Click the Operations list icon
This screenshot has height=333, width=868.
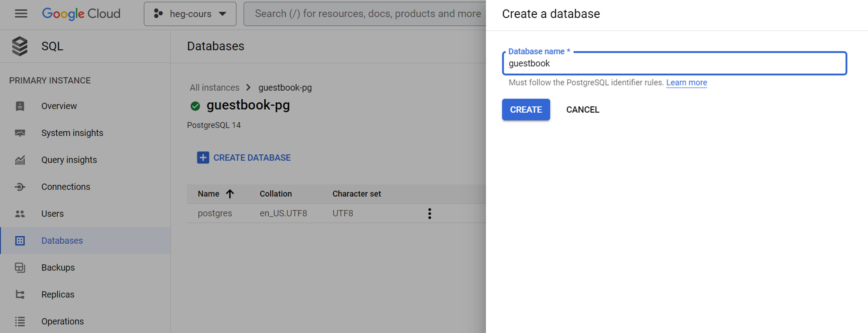tap(20, 321)
